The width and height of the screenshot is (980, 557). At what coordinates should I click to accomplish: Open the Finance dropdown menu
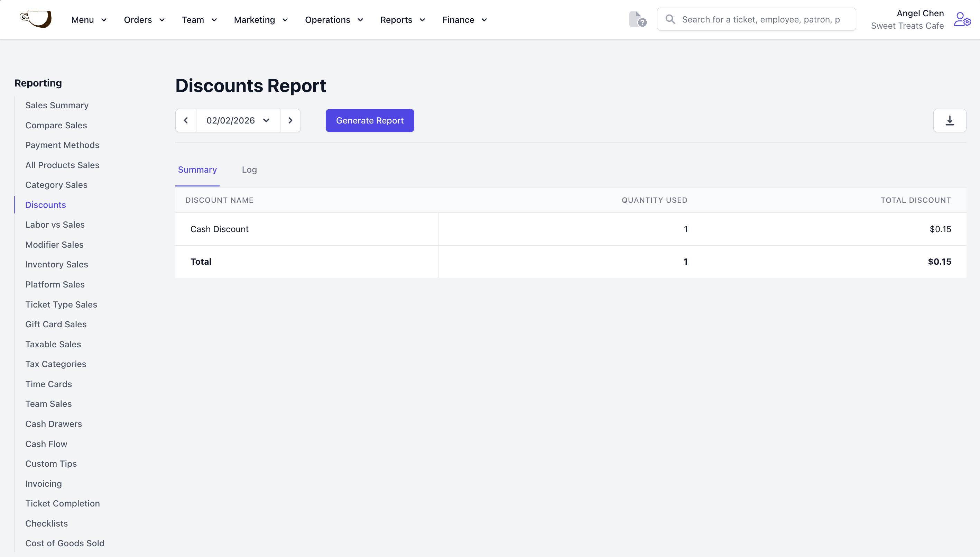(464, 20)
